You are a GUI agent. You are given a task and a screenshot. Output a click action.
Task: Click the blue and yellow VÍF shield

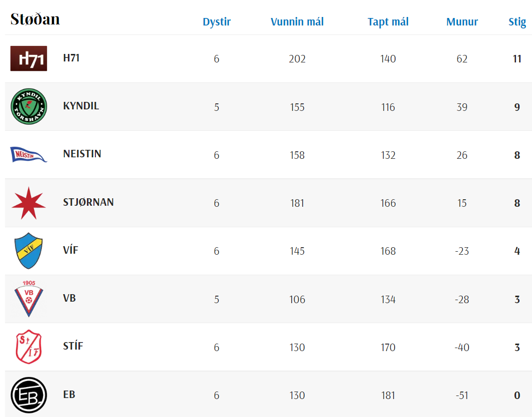pyautogui.click(x=28, y=251)
